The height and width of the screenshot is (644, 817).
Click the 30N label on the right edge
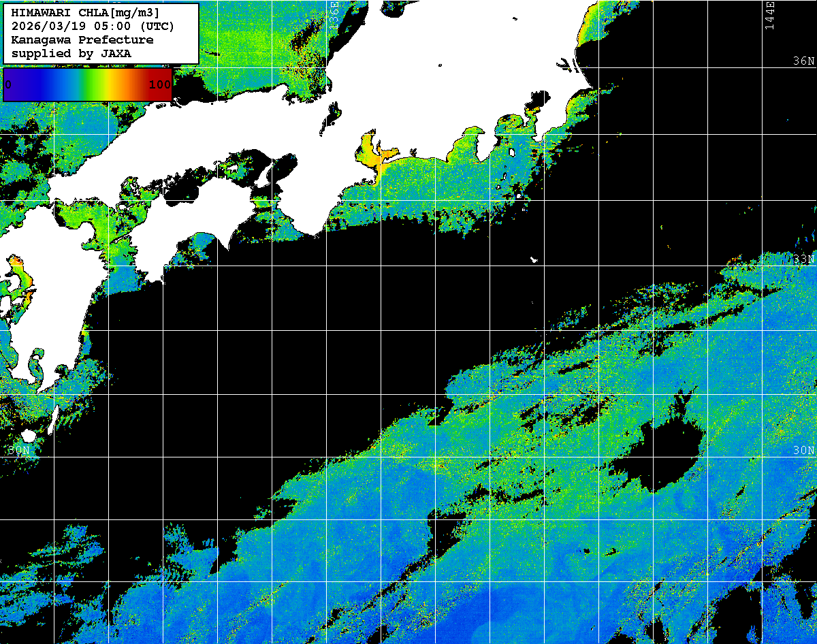pos(803,451)
